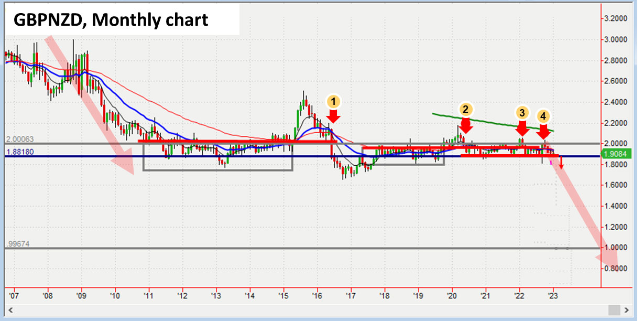Click the '14 year label on time axis
The image size is (644, 321).
click(249, 295)
